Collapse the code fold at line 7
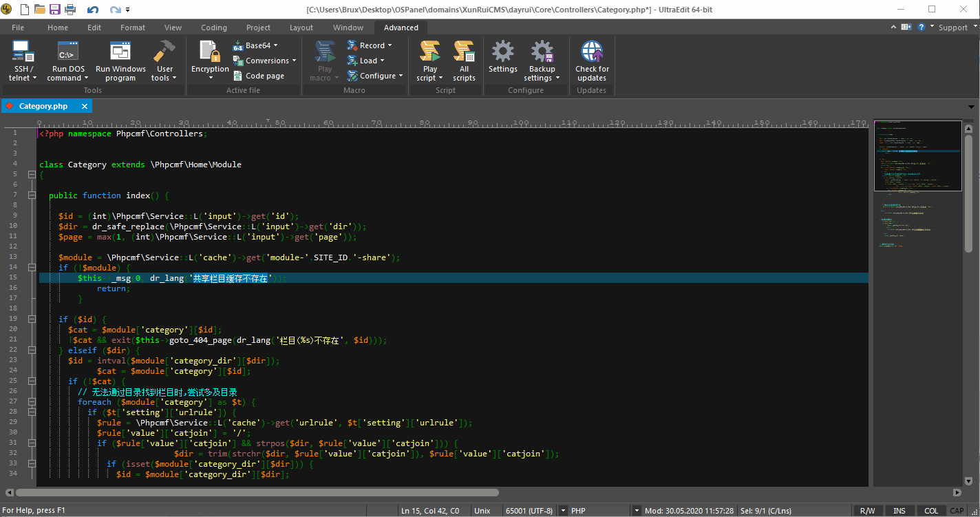Screen dimensions: 980x517 [x=32, y=196]
